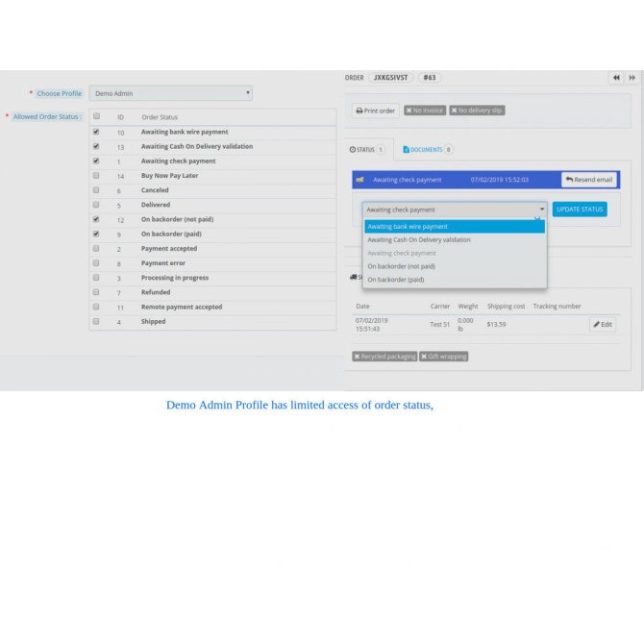Enable the Shipped status checkbox
The image size is (644, 644).
(x=96, y=321)
